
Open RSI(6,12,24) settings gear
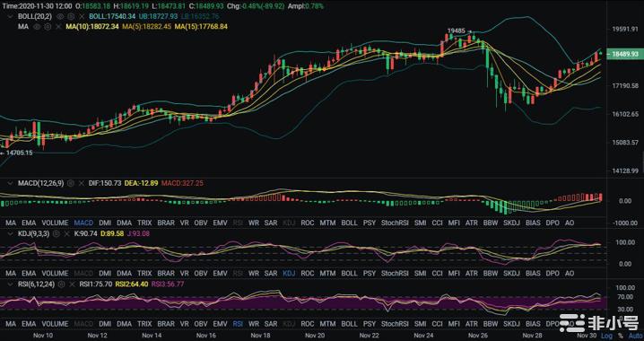click(x=62, y=284)
